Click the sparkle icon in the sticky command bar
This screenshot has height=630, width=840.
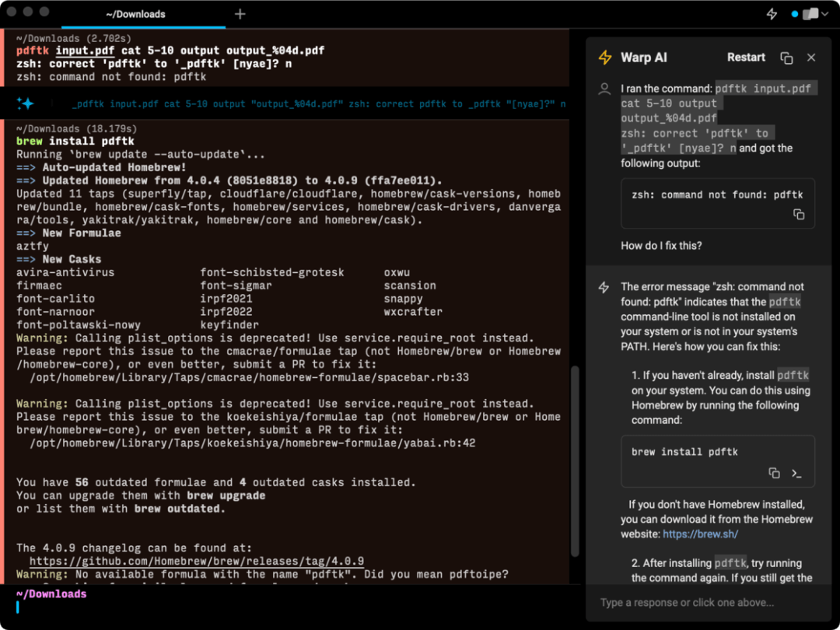click(x=25, y=103)
